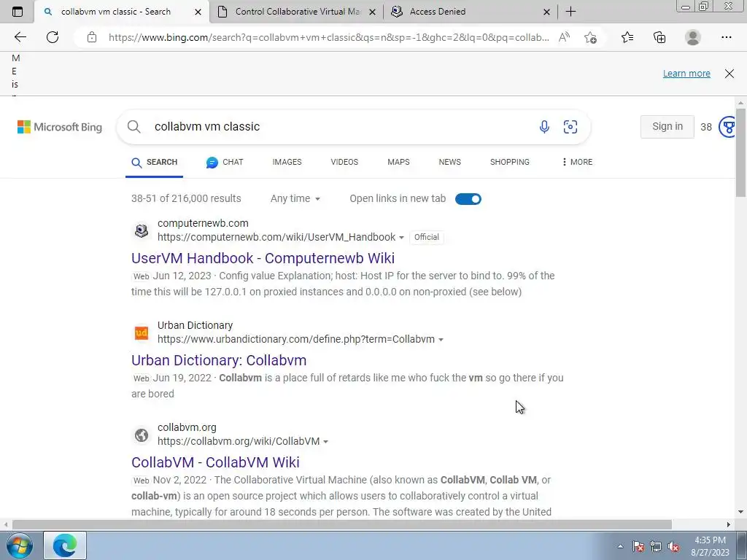Image resolution: width=747 pixels, height=560 pixels.
Task: Open UserVM Handbook - Computernewb Wiki result
Action: tap(263, 258)
